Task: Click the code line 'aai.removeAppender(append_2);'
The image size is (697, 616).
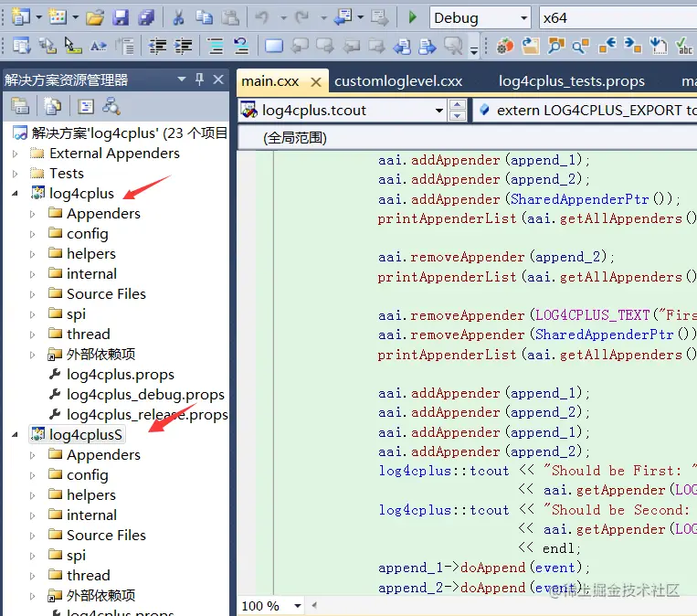Action: [497, 257]
